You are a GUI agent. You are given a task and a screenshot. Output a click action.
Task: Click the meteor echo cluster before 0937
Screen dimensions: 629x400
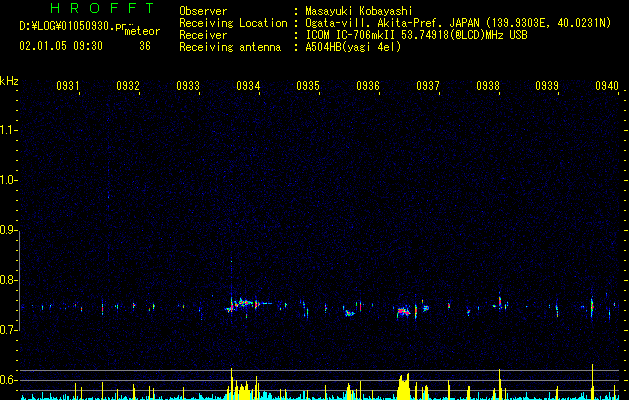point(404,311)
